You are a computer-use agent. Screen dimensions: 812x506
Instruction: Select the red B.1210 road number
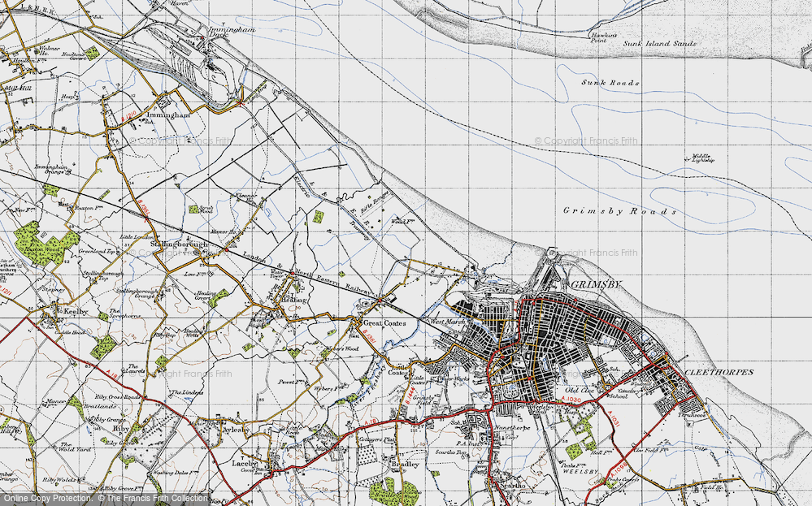coord(129,115)
